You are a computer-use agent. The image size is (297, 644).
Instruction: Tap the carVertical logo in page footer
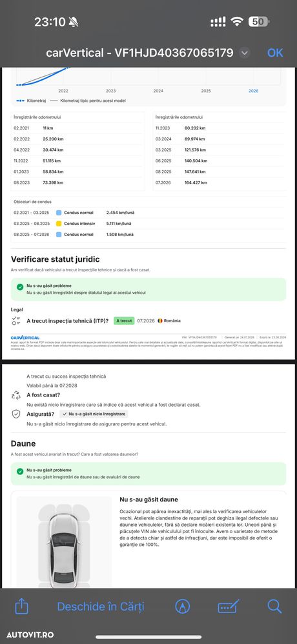coord(25,337)
